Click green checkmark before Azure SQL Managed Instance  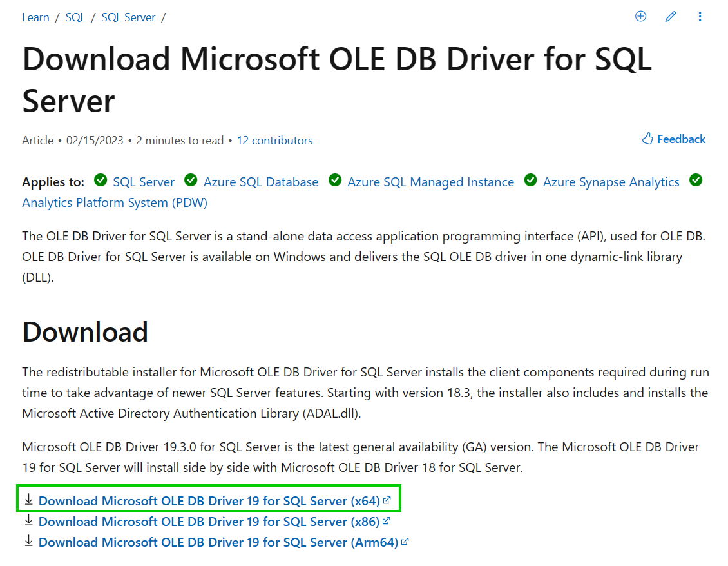[335, 180]
